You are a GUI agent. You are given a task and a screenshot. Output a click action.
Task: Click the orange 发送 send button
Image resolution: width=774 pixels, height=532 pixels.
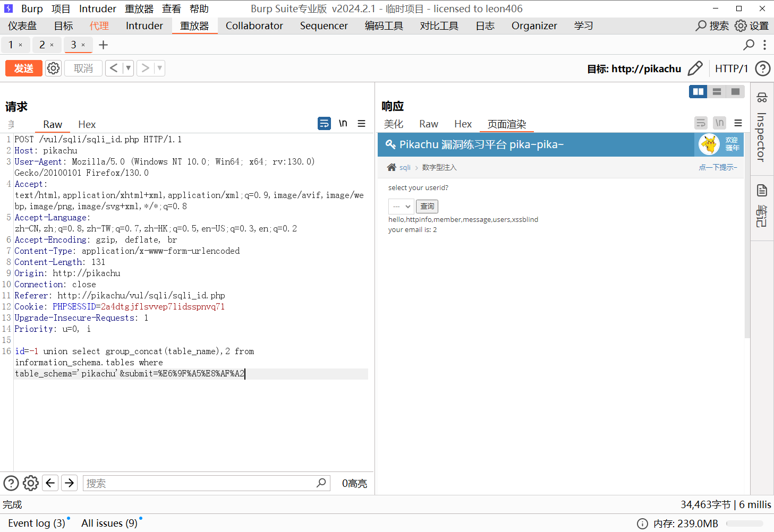24,68
